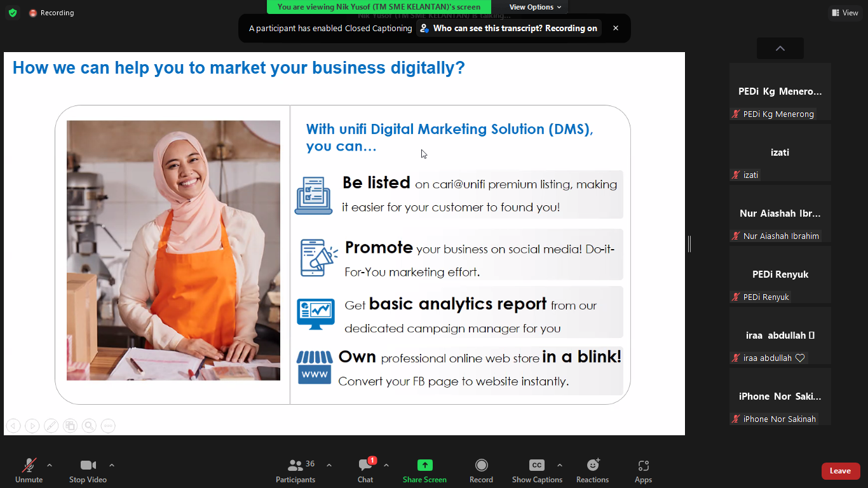Click the magnifier zoom icon on the slide

click(89, 426)
